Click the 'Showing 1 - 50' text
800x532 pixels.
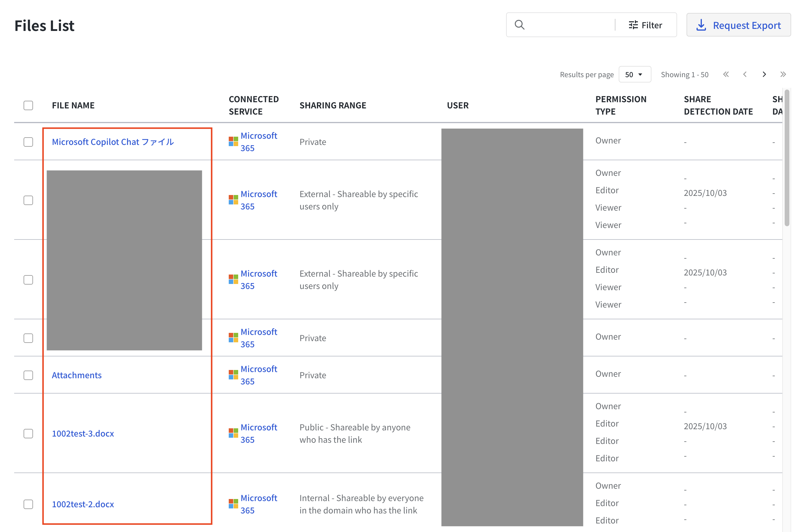(684, 74)
